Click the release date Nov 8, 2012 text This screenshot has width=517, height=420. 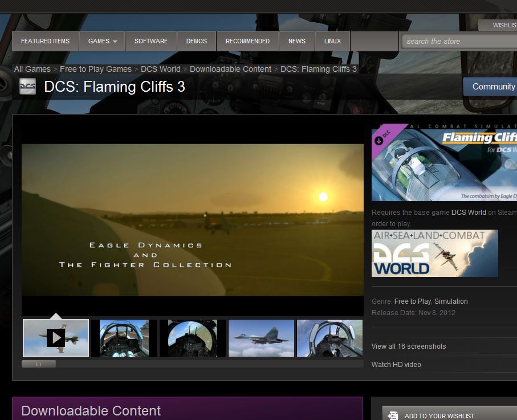[437, 312]
